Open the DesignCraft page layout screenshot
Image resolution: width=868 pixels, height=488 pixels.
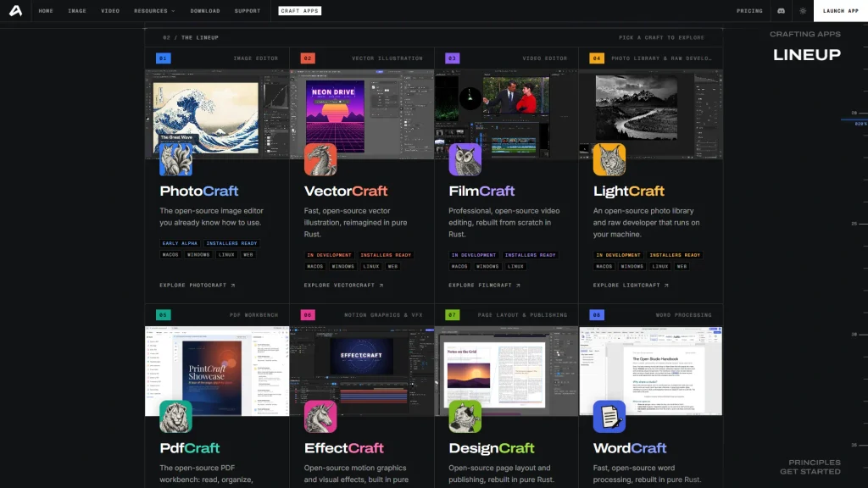[x=507, y=371]
